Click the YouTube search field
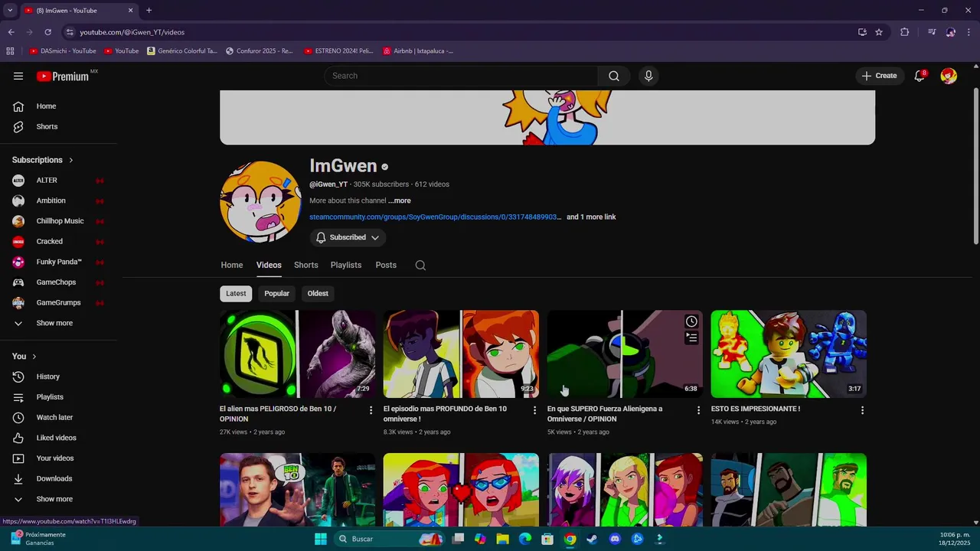 click(461, 76)
